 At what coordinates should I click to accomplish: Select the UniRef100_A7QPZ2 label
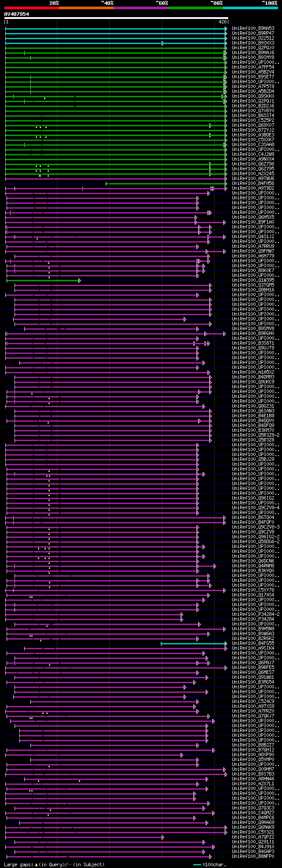click(253, 837)
